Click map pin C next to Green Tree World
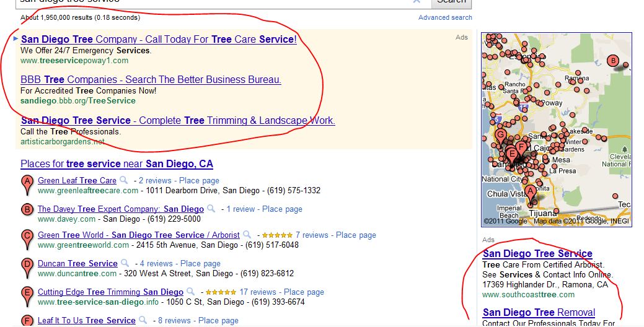This screenshot has height=327, width=644. click(x=27, y=239)
